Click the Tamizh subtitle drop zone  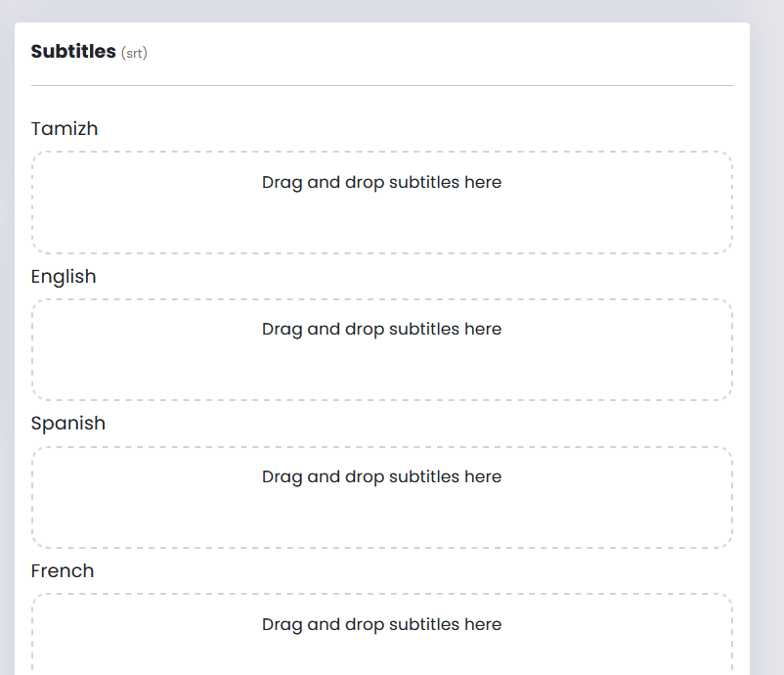click(x=381, y=202)
